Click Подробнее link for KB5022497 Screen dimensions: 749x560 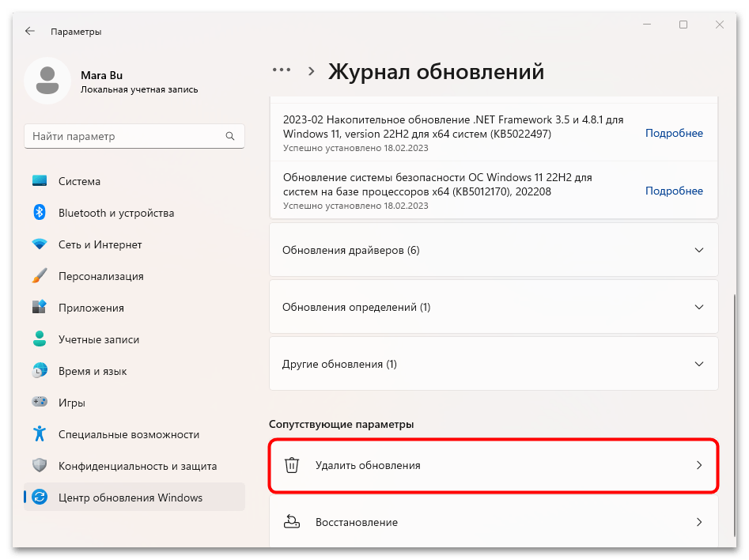(674, 133)
